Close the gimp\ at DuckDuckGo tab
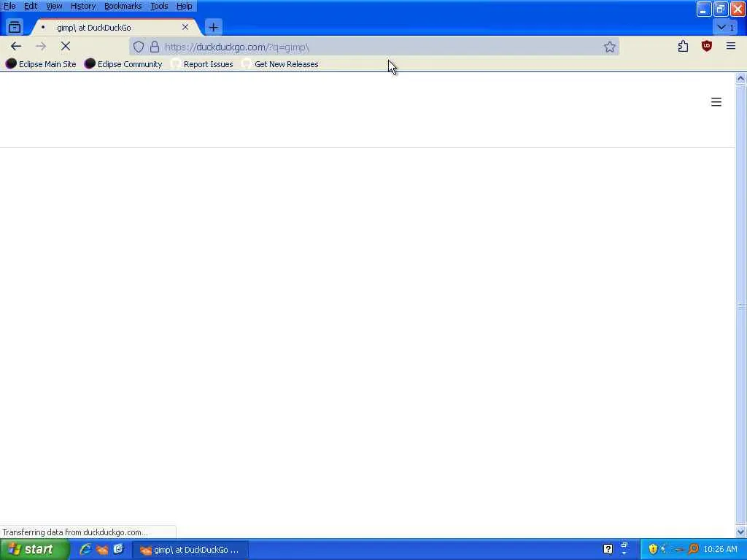 click(185, 27)
